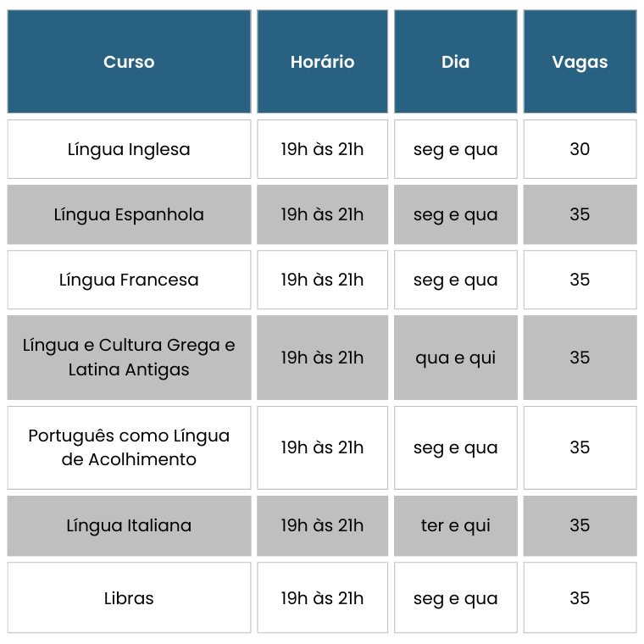The image size is (644, 644).
Task: Click the Língua Francesa day cell
Action: 455,280
